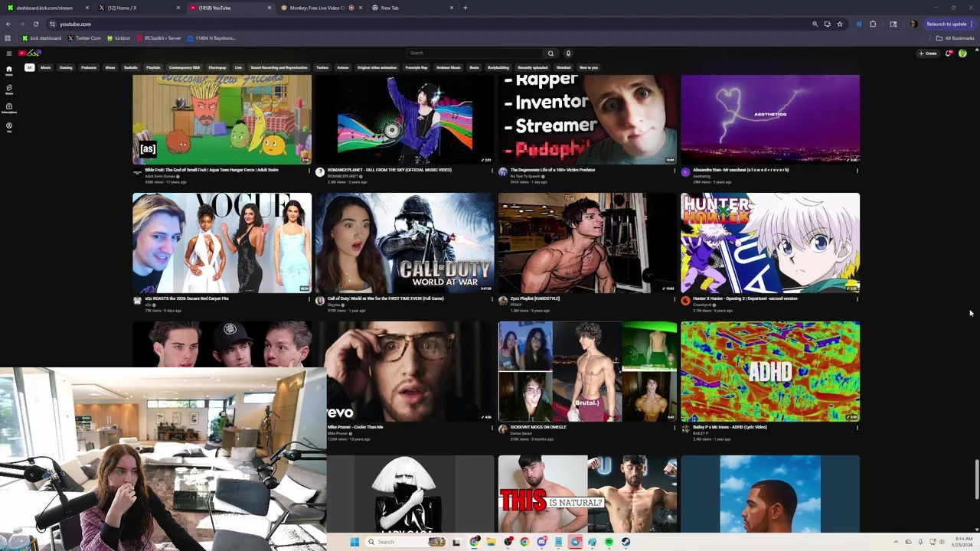Open the ADHD lyric video thumbnail

click(x=770, y=371)
